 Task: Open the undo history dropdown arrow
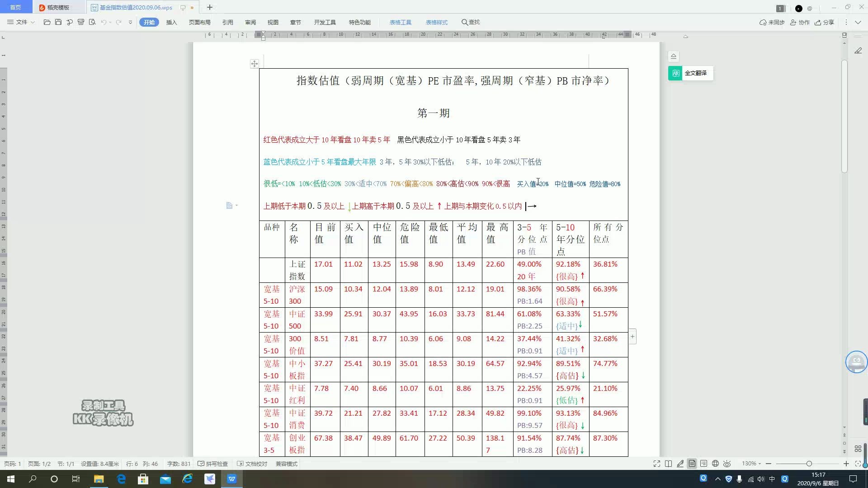[110, 22]
